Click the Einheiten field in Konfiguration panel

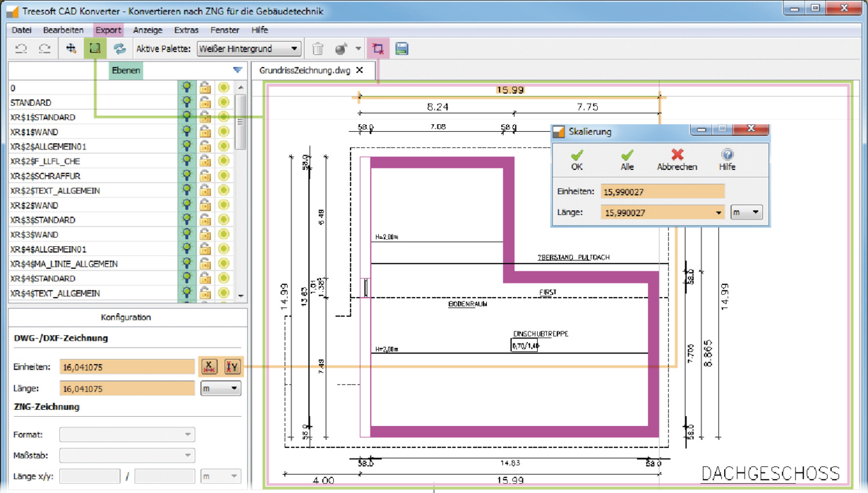click(x=127, y=367)
